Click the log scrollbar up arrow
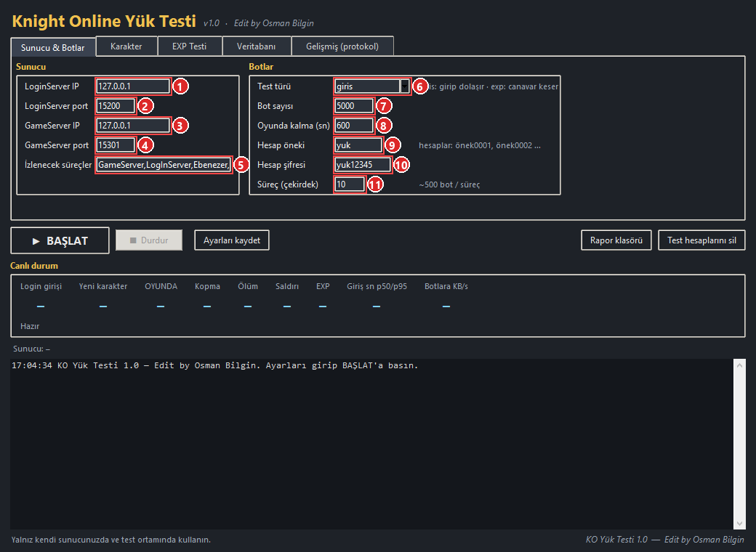 (739, 365)
